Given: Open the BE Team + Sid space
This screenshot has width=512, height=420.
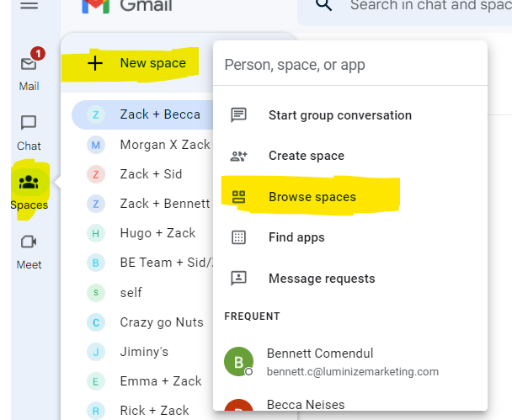Looking at the screenshot, I should pyautogui.click(x=142, y=263).
